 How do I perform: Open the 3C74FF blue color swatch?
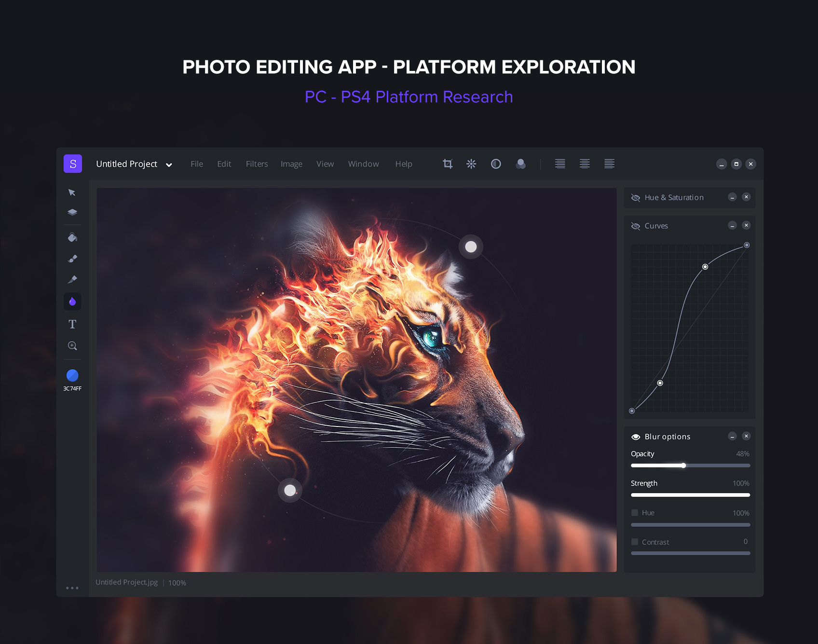click(72, 375)
